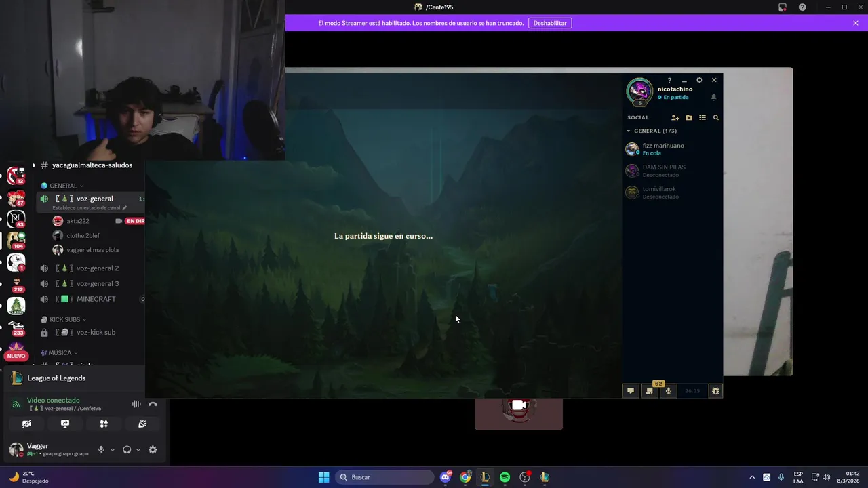
Task: Open the server with 104 badge in sidebar
Action: [x=16, y=241]
